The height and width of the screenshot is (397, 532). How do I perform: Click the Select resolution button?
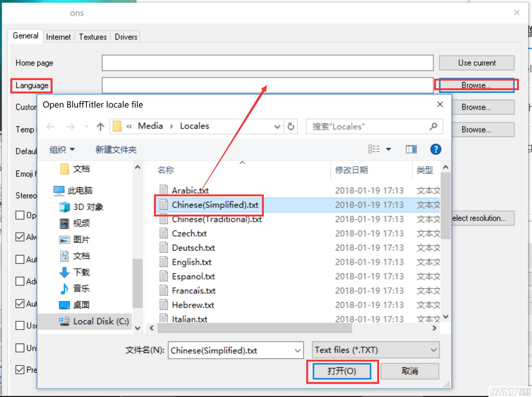[x=483, y=218]
